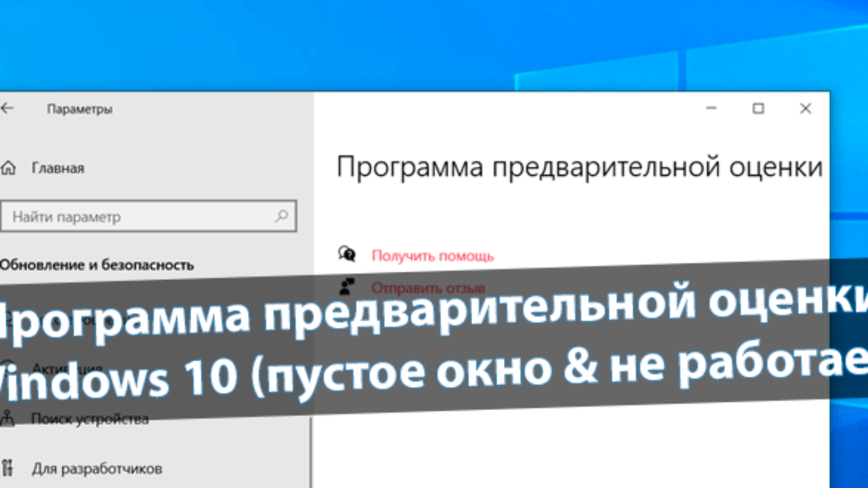Viewport: 868px width, 488px height.
Task: Click the back arrow in Параметры window
Action: [7, 108]
